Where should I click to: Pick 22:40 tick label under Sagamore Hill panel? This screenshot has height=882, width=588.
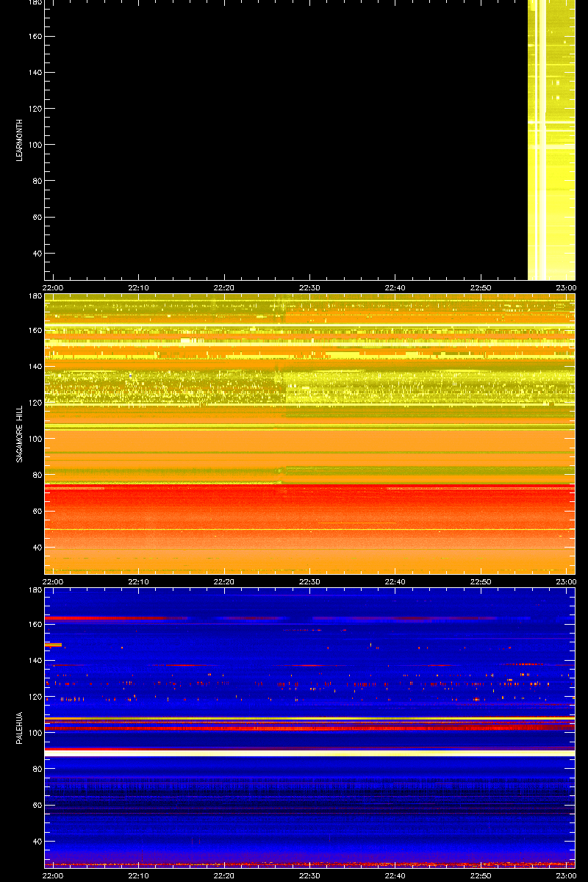coord(395,581)
